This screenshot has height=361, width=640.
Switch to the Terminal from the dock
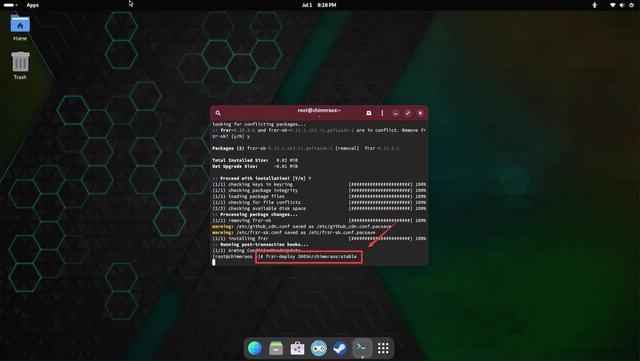pyautogui.click(x=362, y=348)
